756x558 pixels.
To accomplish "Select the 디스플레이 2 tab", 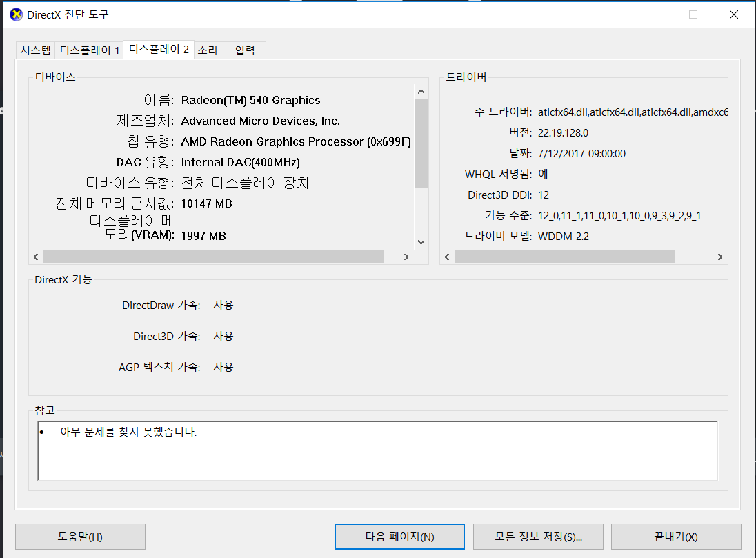I will tap(159, 49).
